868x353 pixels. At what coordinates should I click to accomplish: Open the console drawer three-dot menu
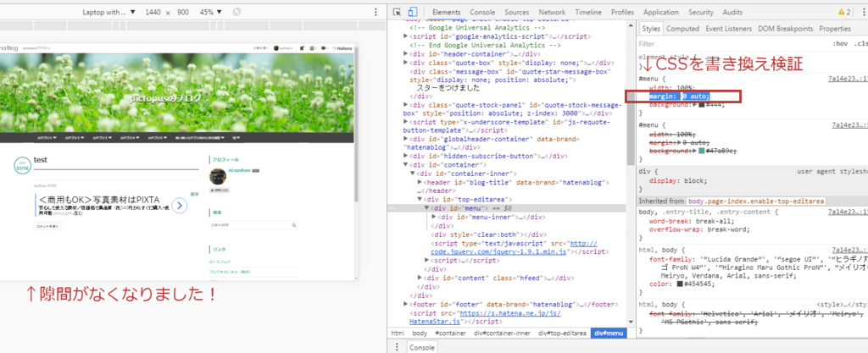point(397,347)
